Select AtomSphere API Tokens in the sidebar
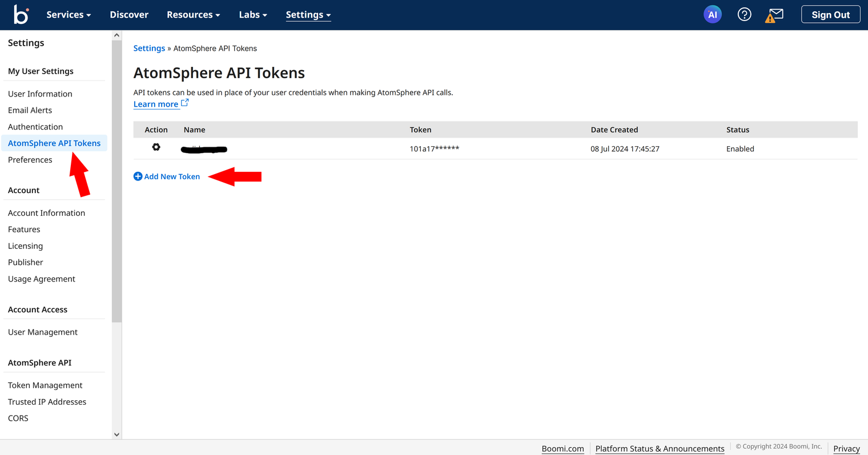 [x=54, y=143]
